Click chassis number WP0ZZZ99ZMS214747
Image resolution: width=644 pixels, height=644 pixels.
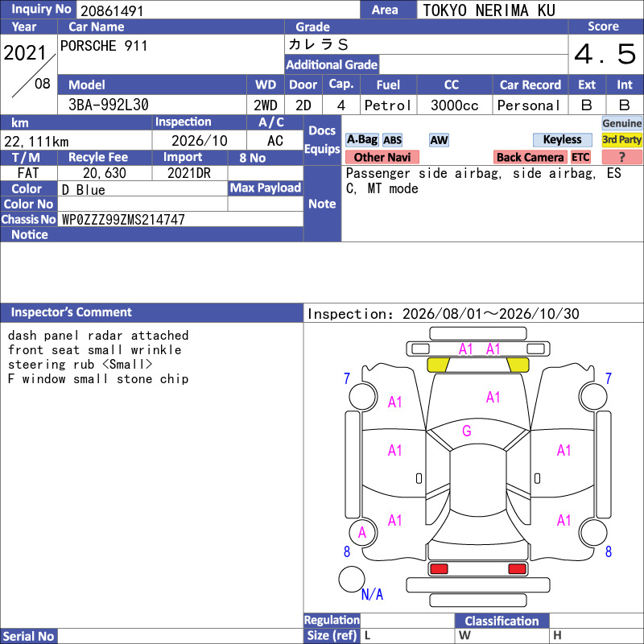123,220
